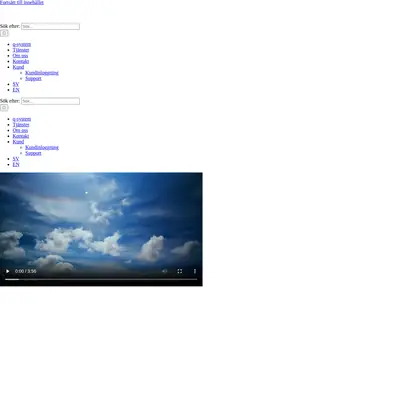Open "Kontakt" in the first navigation list
The width and height of the screenshot is (400, 400).
pos(21,61)
